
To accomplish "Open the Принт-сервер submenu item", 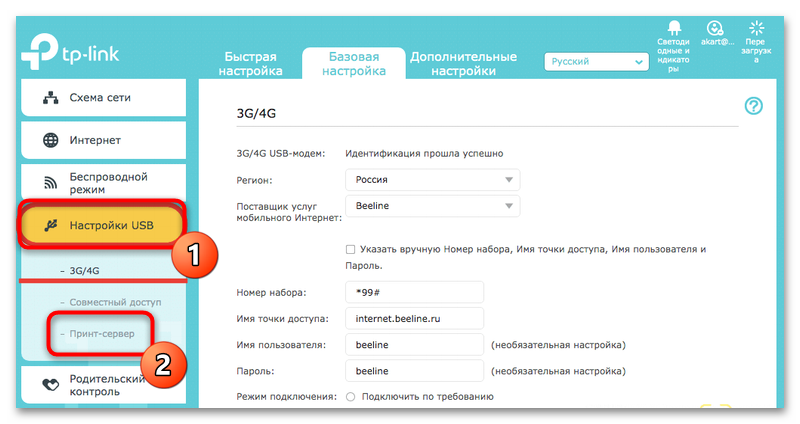I will click(102, 334).
